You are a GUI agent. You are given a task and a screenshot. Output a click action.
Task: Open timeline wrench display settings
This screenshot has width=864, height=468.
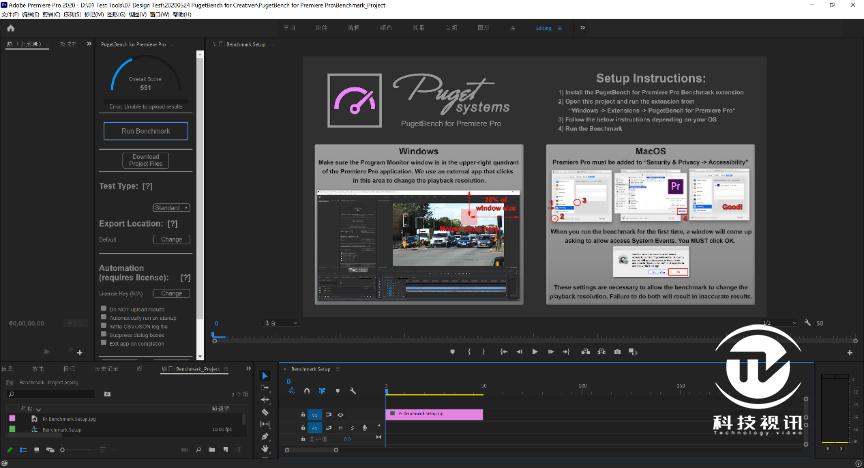(x=353, y=391)
